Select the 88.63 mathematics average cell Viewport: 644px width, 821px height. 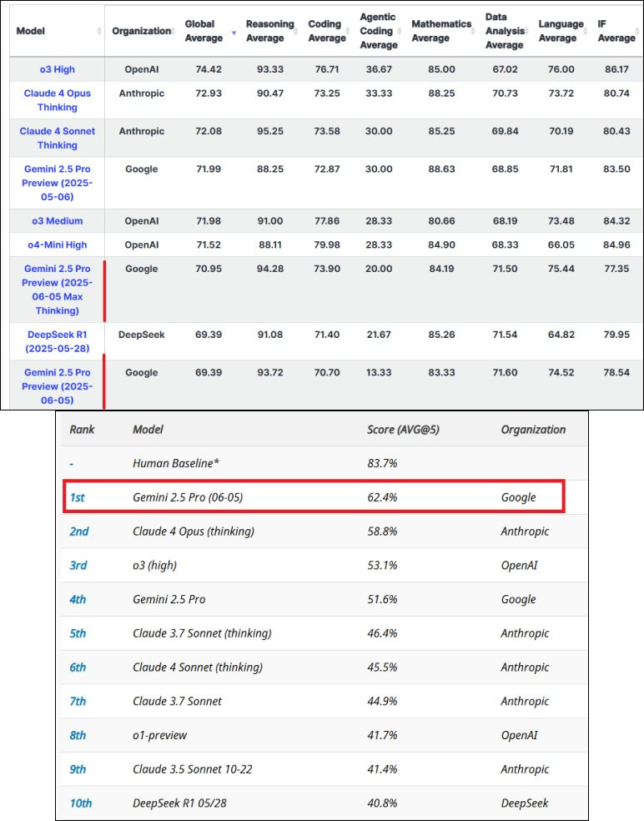pos(441,169)
